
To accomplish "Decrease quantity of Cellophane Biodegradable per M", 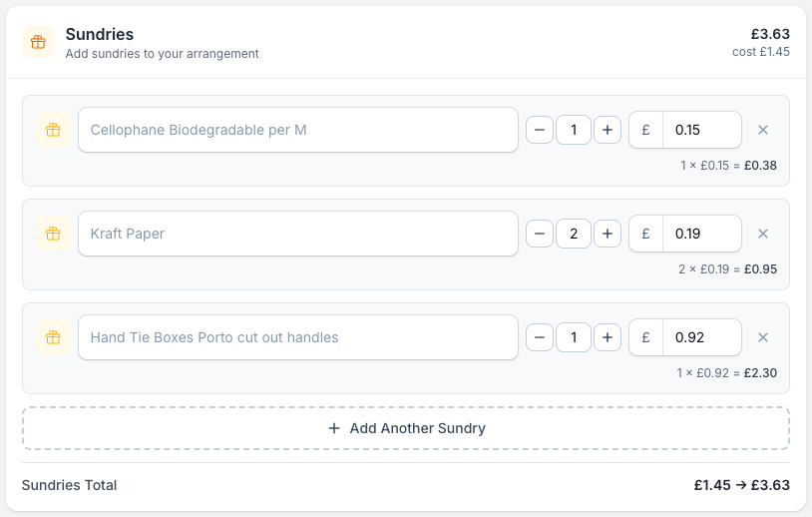I will (540, 130).
